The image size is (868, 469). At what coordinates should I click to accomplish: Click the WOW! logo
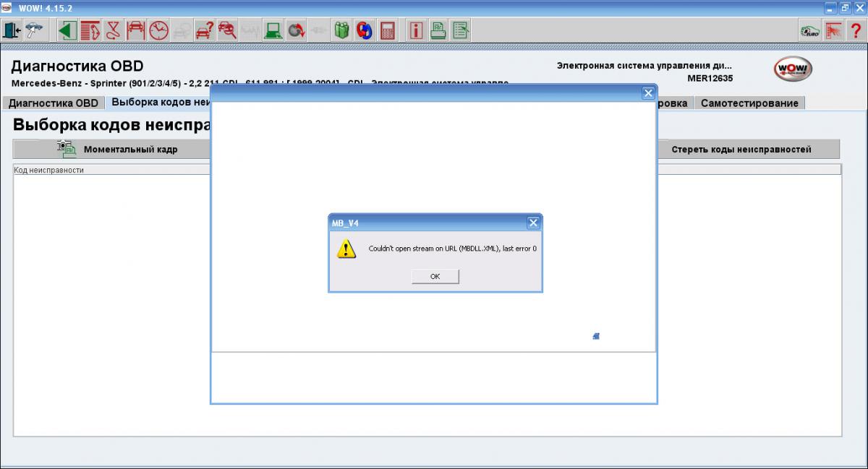pyautogui.click(x=793, y=69)
